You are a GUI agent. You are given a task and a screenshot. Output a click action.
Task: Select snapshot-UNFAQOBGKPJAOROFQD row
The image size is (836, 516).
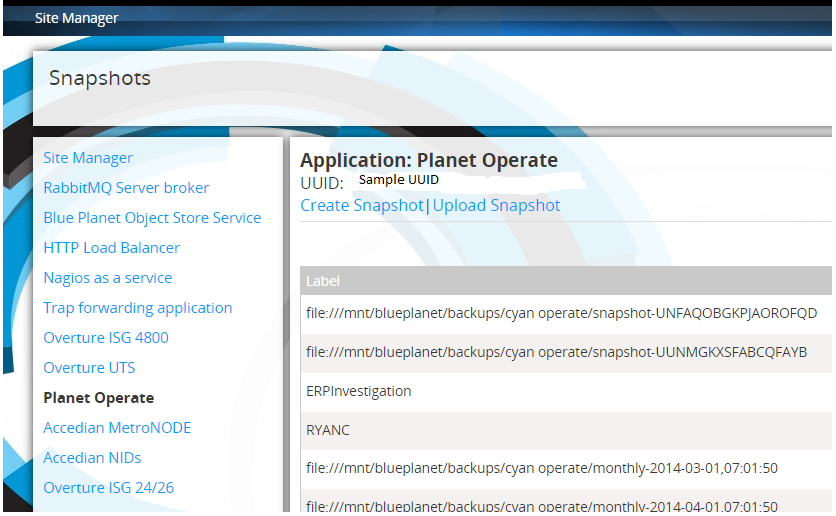pyautogui.click(x=566, y=313)
